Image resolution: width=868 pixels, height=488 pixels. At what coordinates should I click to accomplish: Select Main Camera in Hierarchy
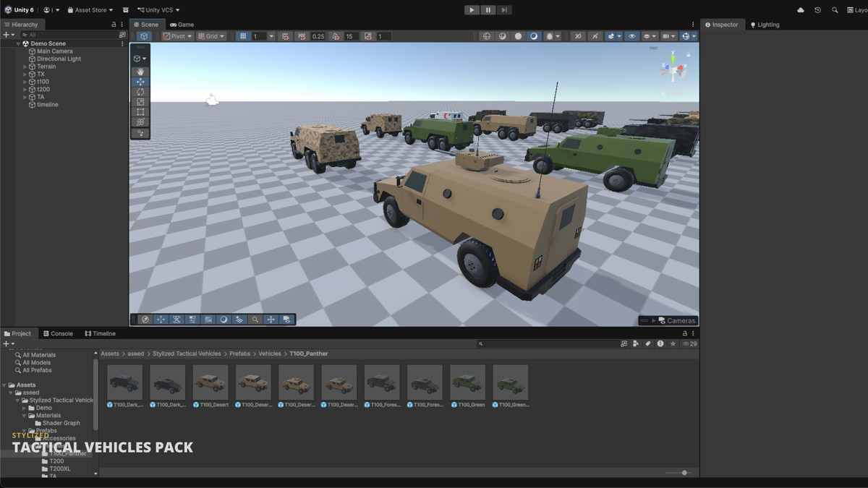55,51
